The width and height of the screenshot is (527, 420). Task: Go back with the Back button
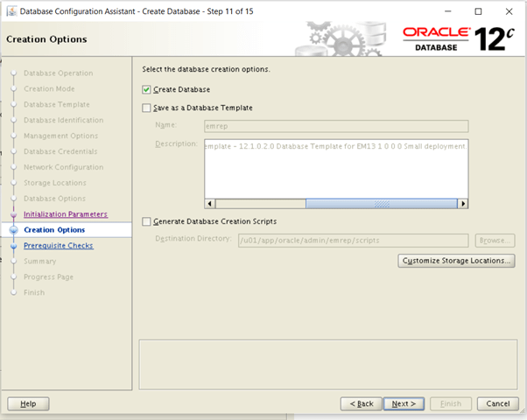(x=361, y=403)
